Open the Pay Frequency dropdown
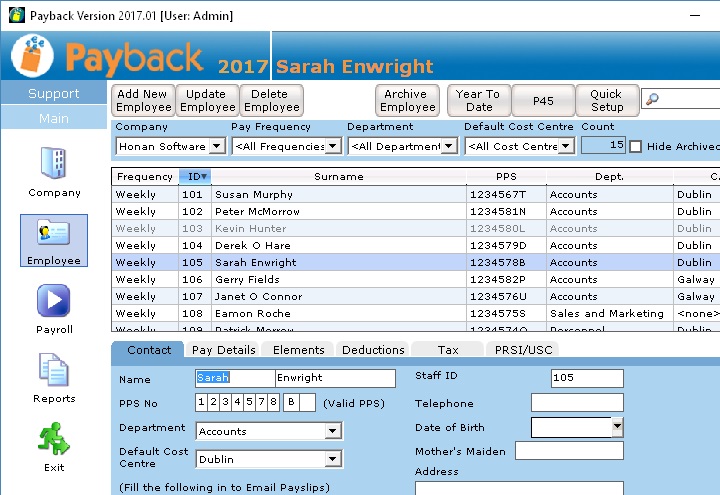The image size is (720, 495). tap(333, 146)
